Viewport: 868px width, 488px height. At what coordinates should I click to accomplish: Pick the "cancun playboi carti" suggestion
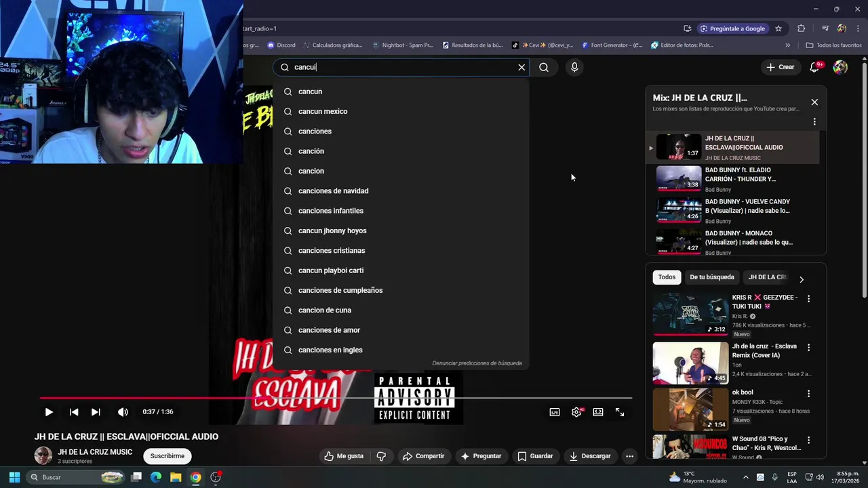click(x=401, y=270)
